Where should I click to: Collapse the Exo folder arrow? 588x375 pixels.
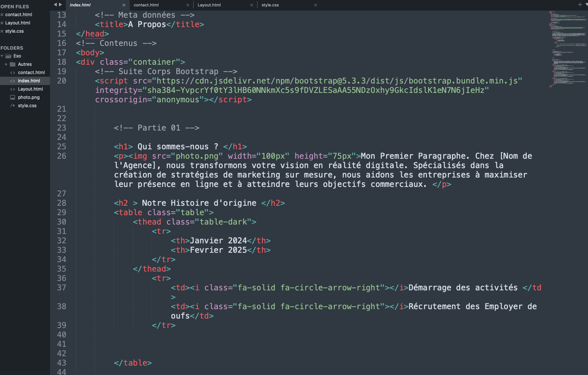2,56
